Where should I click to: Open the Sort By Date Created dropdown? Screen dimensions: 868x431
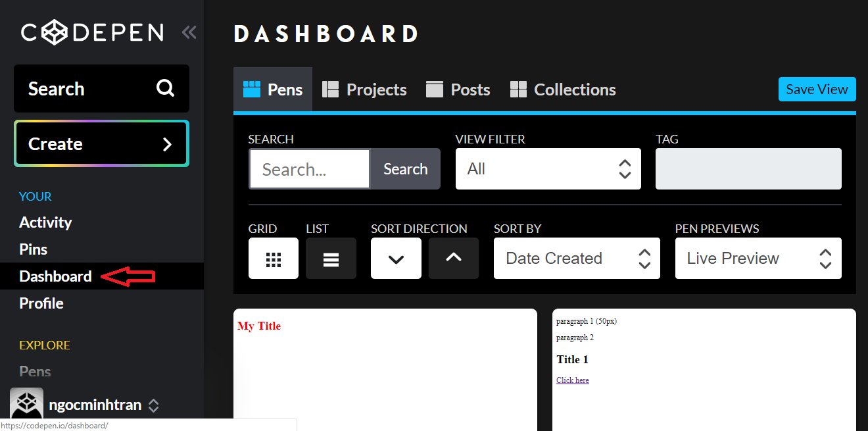[x=577, y=259]
